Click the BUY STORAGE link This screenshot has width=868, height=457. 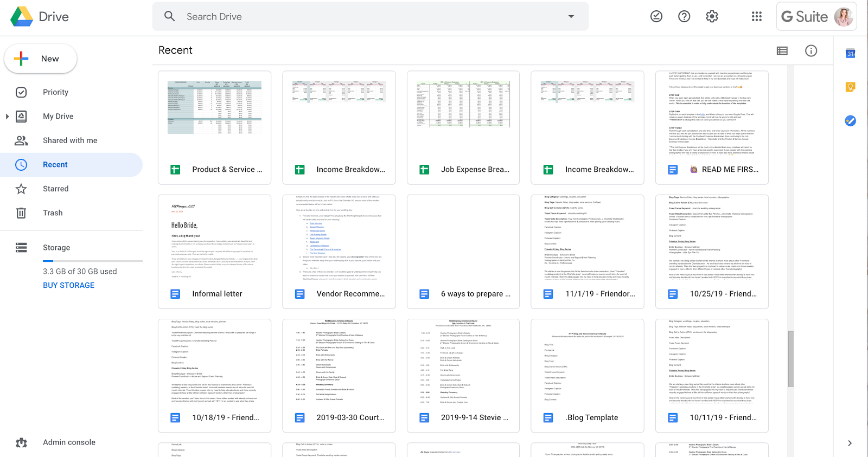[x=68, y=285]
